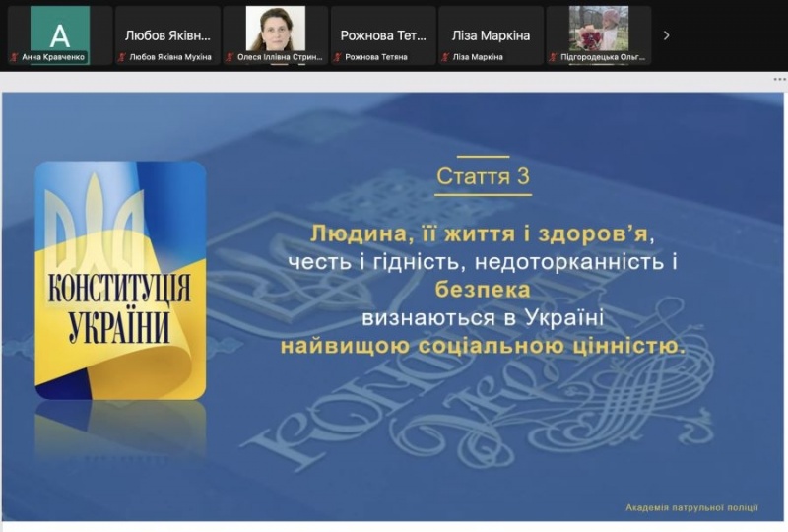Select Любов Яківна Мухіна participant tile

(x=167, y=35)
